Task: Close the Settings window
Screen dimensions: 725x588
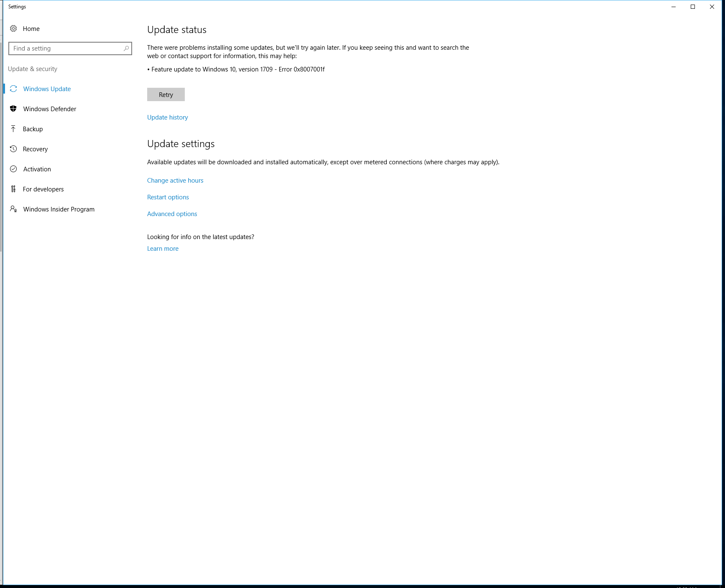Action: click(712, 7)
